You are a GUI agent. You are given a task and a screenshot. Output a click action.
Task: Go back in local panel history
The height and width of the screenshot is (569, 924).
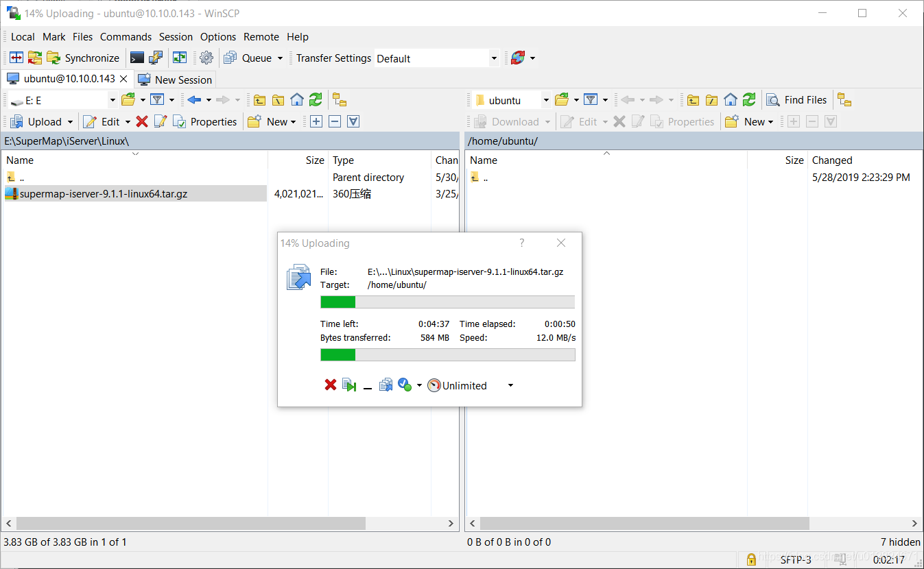194,100
